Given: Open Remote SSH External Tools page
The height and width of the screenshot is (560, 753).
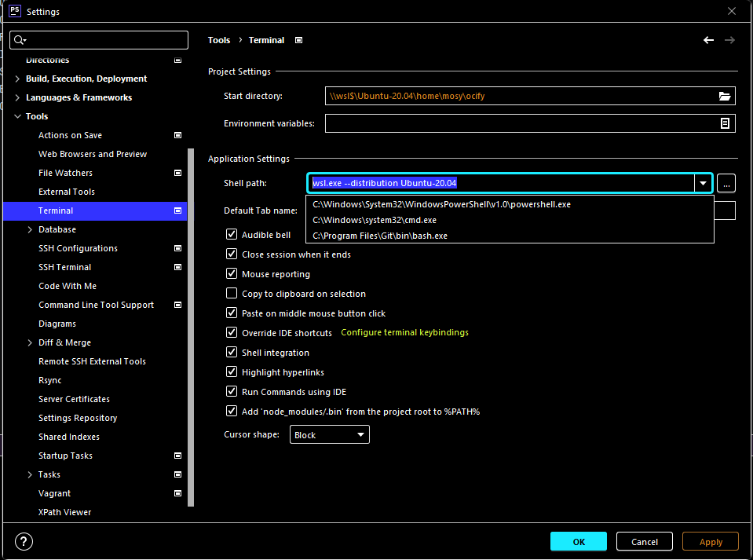Looking at the screenshot, I should point(92,361).
